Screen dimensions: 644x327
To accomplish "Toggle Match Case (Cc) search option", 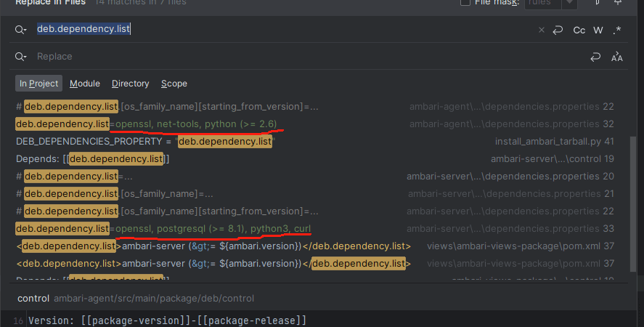I will 579,30.
